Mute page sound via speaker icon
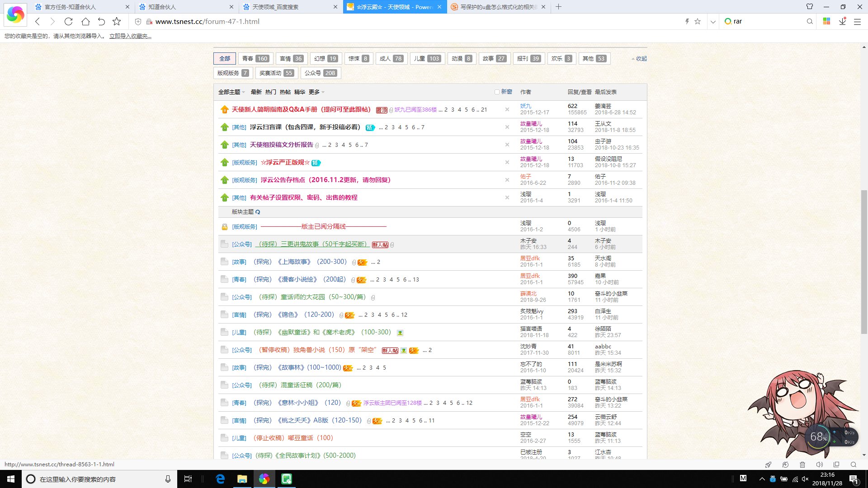 tap(819, 465)
